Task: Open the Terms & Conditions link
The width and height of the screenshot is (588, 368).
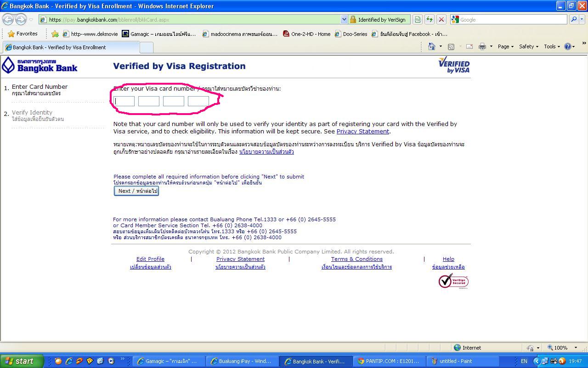Action: [357, 259]
